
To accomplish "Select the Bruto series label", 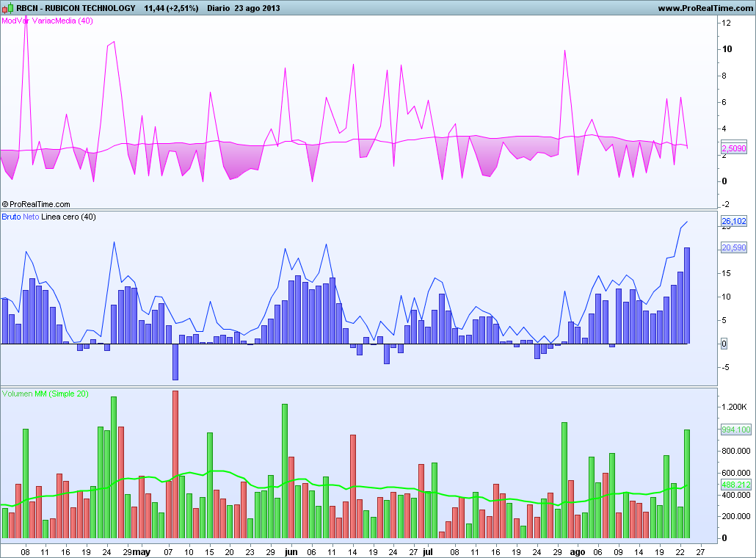I will click(x=11, y=217).
